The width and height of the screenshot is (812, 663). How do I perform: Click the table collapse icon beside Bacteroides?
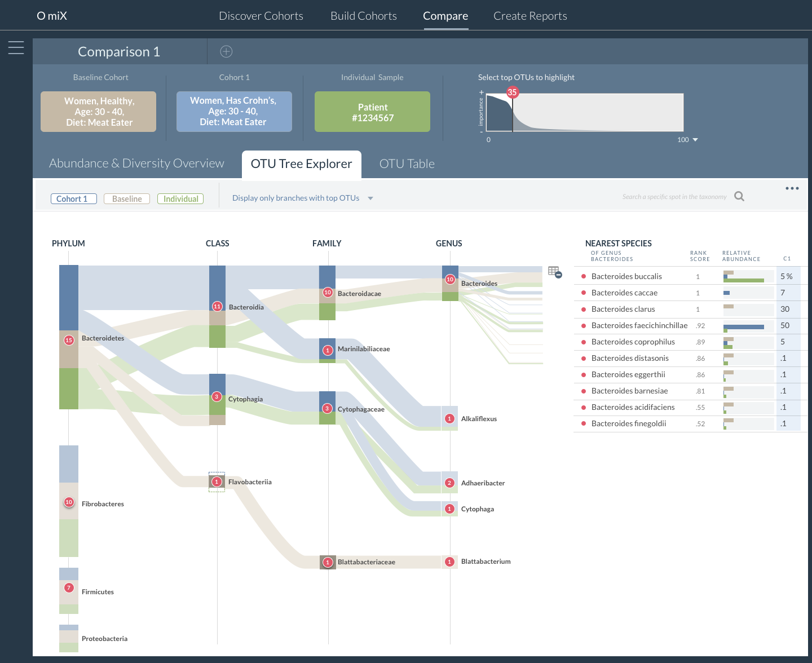(x=555, y=272)
